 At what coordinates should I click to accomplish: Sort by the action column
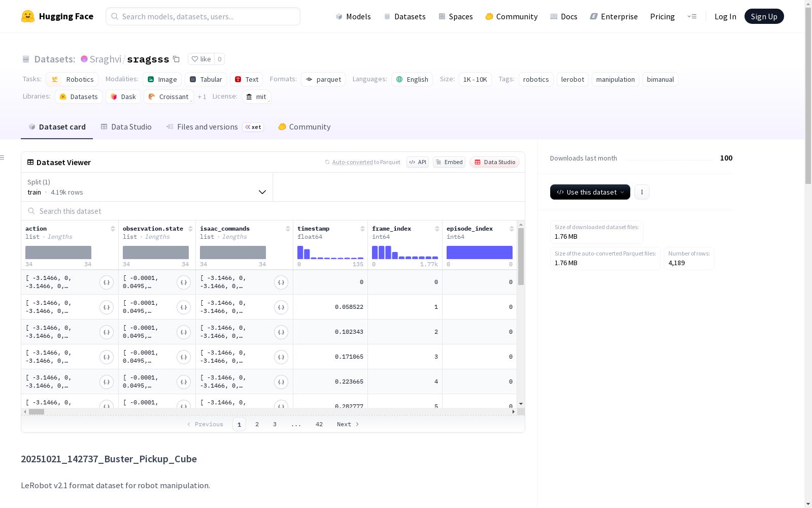(113, 229)
